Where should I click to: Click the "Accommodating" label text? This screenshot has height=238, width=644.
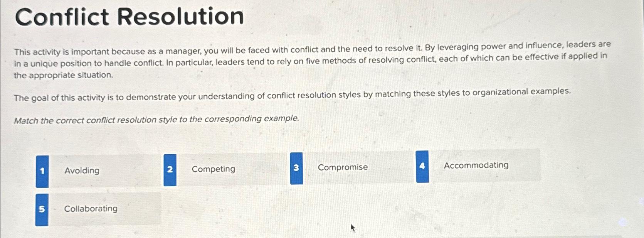coord(476,165)
